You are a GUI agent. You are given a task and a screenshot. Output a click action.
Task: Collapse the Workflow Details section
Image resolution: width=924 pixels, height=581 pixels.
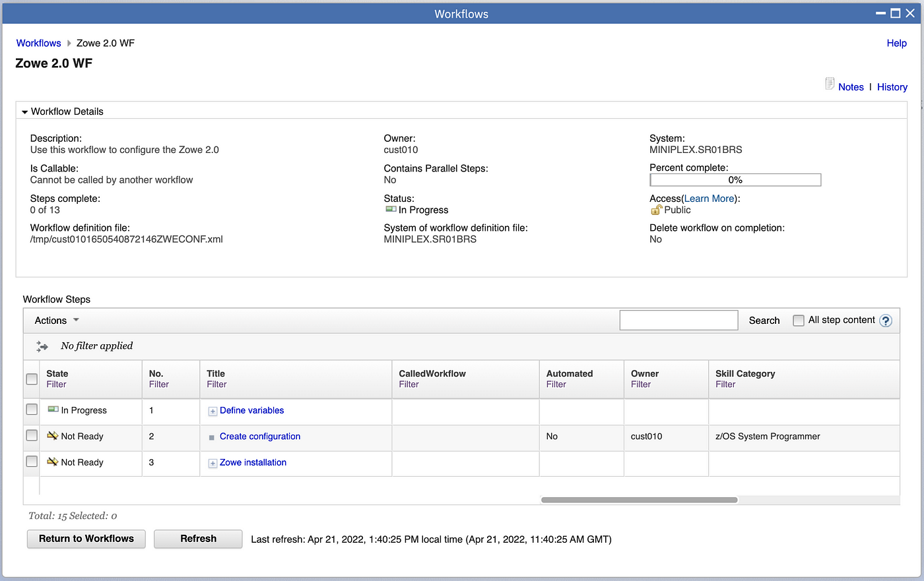click(x=25, y=112)
